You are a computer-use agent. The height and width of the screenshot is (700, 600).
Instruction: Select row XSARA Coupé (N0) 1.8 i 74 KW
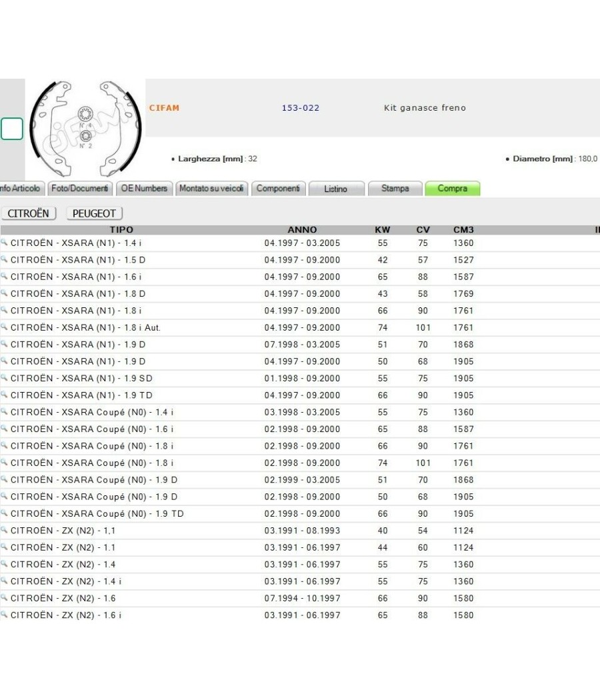(x=300, y=463)
